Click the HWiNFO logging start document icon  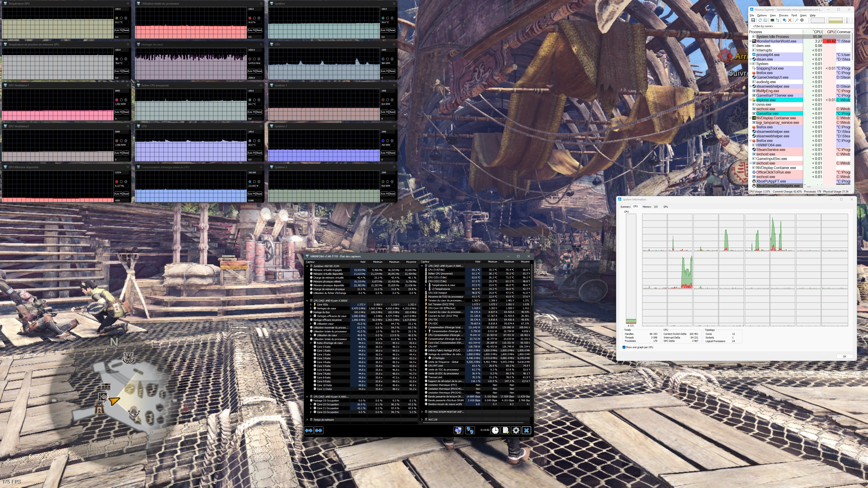505,430
